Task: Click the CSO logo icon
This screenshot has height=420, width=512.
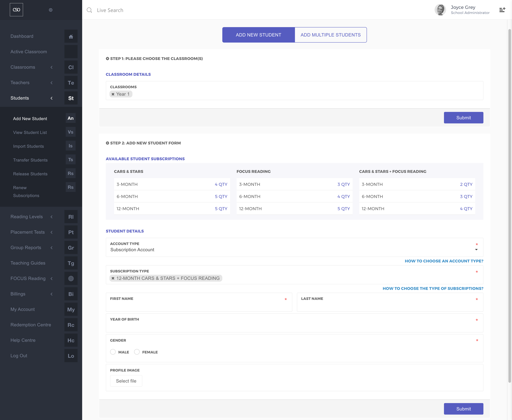Action: pos(16,10)
